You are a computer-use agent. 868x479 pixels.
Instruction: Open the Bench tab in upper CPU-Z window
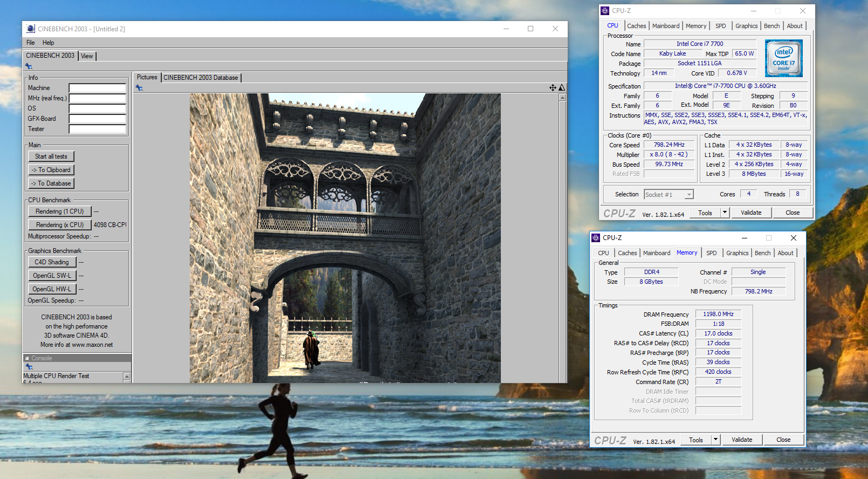[x=771, y=26]
